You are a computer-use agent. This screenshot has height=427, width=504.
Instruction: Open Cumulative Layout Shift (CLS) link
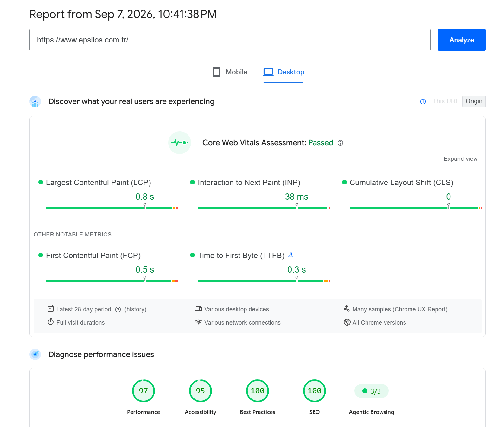(x=401, y=183)
